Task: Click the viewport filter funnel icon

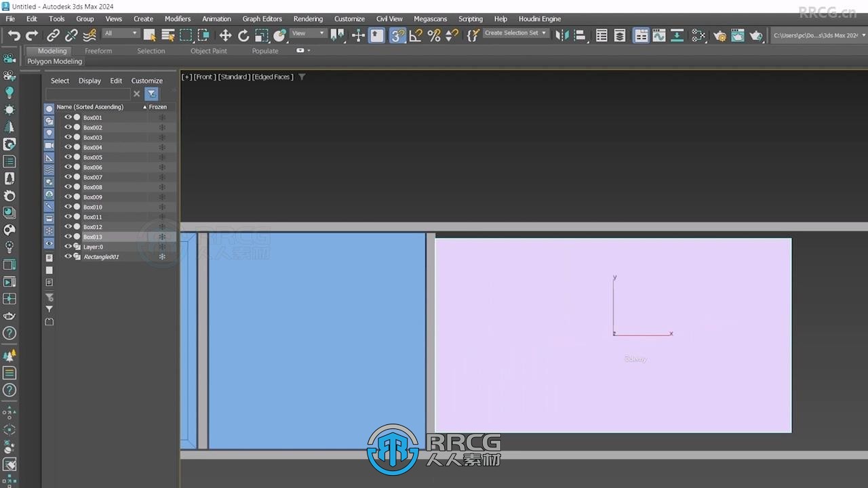Action: 302,77
